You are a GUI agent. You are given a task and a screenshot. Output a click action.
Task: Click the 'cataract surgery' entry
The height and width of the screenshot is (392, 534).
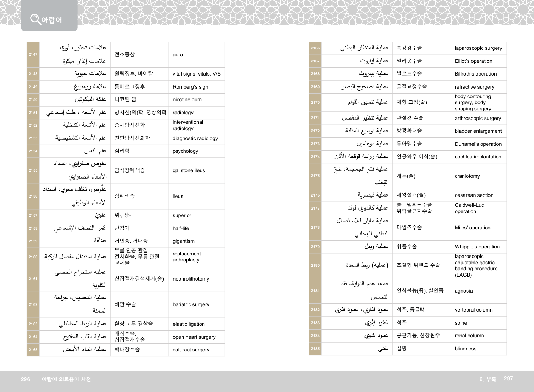coord(191,350)
